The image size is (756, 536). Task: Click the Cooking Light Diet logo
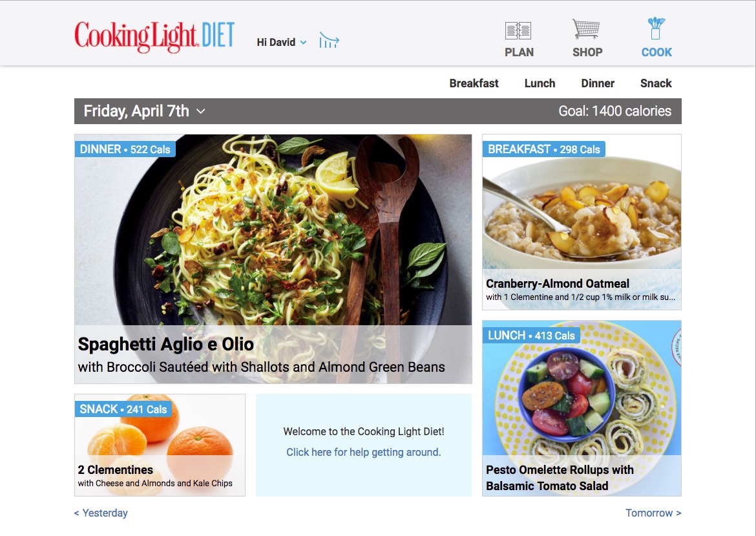tap(155, 37)
